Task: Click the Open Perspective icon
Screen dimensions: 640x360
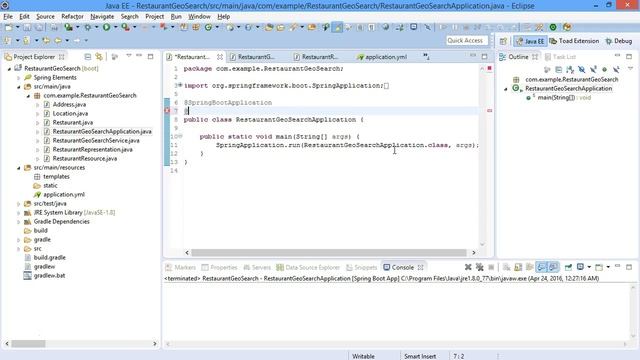Action: pyautogui.click(x=503, y=41)
